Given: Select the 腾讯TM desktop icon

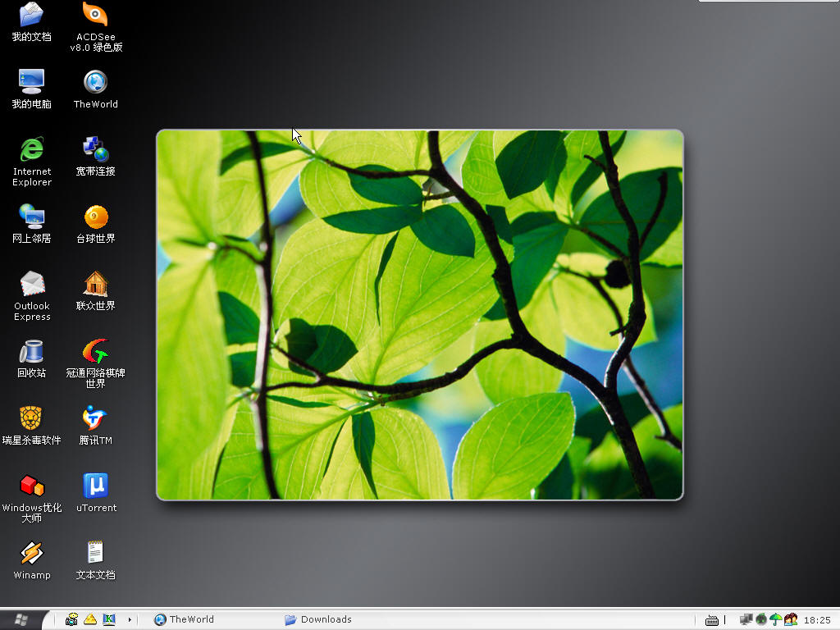Looking at the screenshot, I should point(95,426).
